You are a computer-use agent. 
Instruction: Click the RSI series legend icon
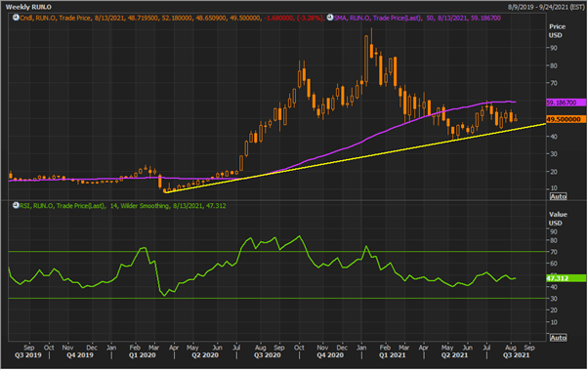[16, 205]
